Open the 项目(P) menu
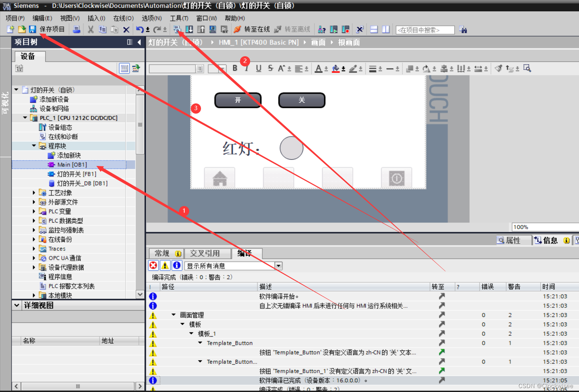579x392 pixels. click(15, 18)
